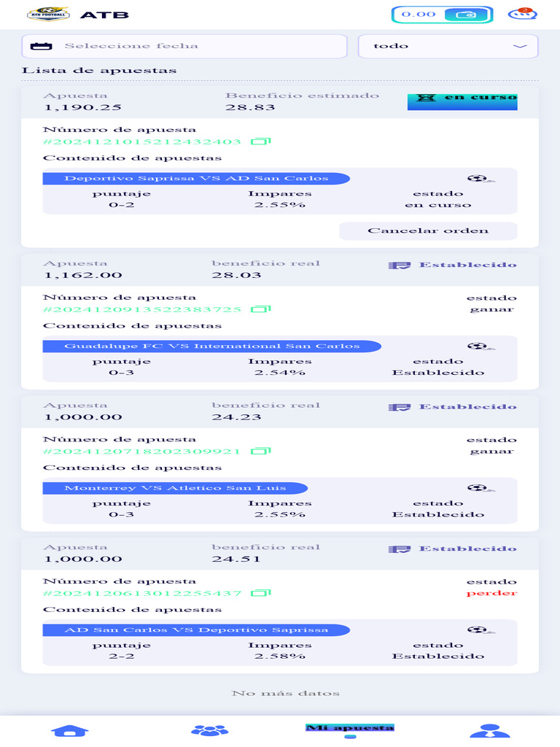Click the ATB Football logo
This screenshot has width=560, height=747.
click(x=48, y=14)
